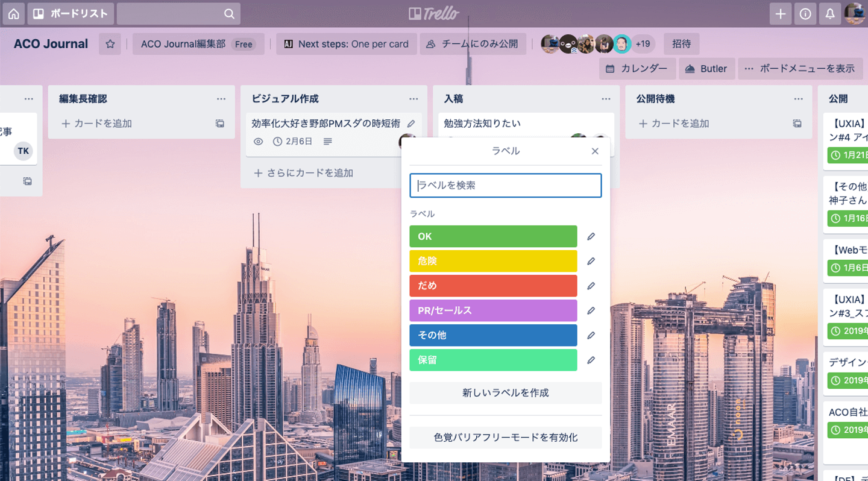Click the 公開 list title
Image resolution: width=868 pixels, height=481 pixels.
838,99
